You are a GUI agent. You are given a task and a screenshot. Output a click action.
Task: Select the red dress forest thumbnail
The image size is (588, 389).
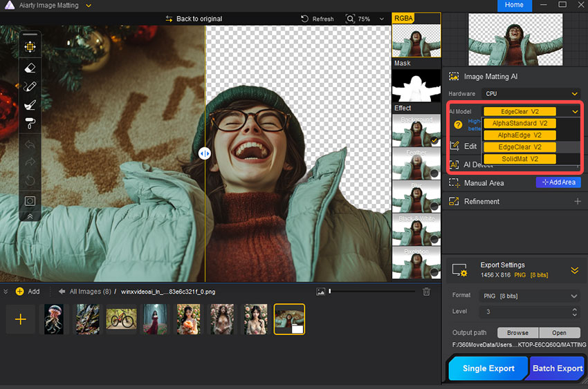[x=155, y=319]
